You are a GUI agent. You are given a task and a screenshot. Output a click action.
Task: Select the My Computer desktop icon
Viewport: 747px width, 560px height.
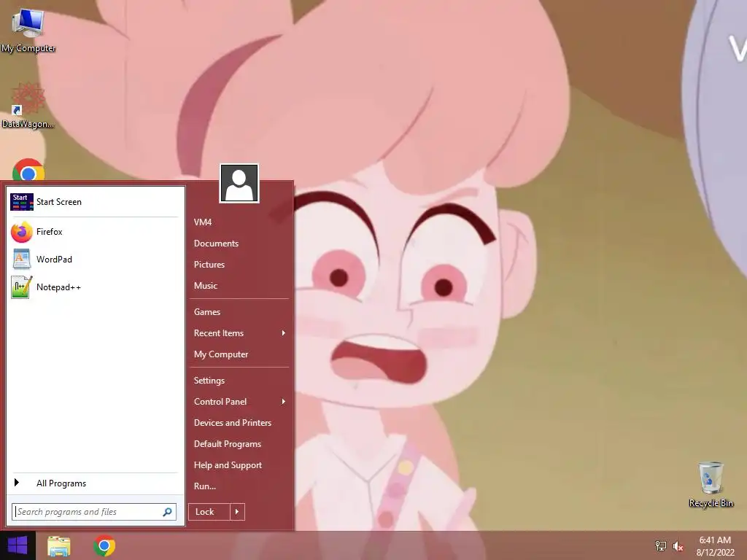[28, 31]
